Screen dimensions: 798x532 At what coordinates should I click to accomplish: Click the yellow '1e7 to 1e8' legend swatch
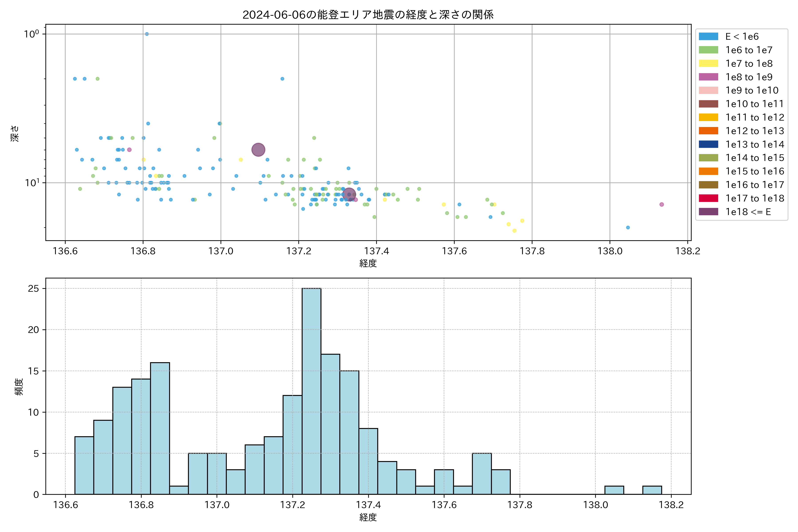coord(708,63)
